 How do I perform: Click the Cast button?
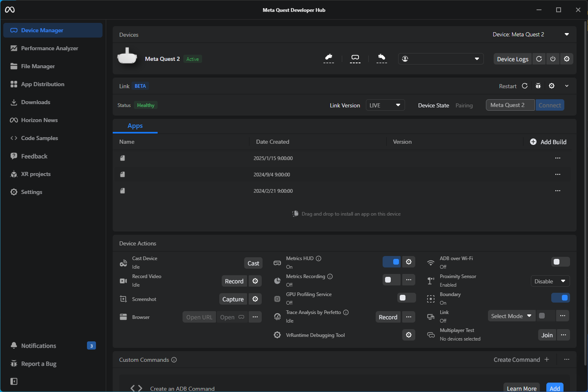[x=253, y=263]
